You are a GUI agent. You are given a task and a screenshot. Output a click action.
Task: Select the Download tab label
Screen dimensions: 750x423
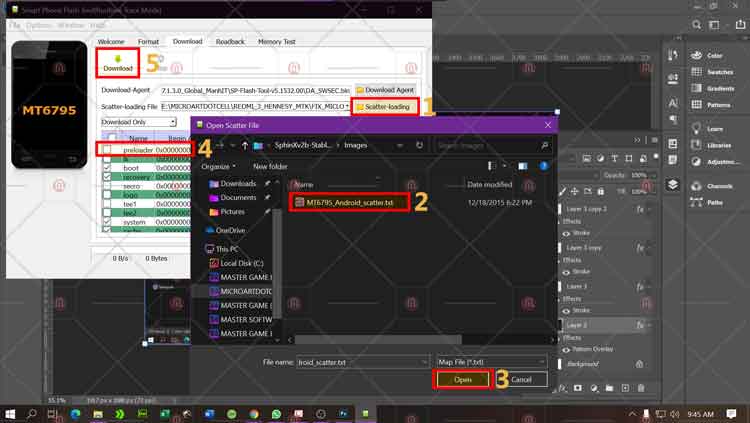[188, 42]
